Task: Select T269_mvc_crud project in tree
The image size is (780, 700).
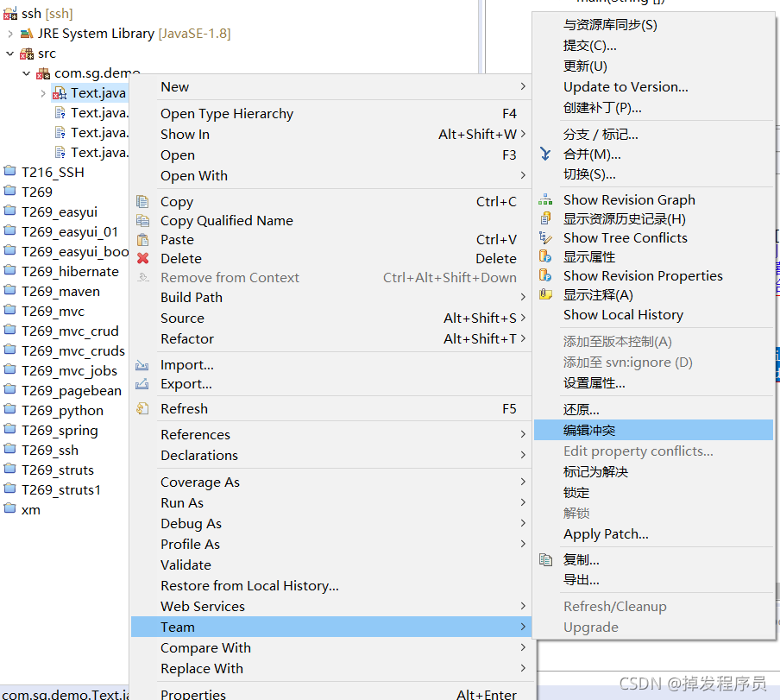Action: [70, 331]
